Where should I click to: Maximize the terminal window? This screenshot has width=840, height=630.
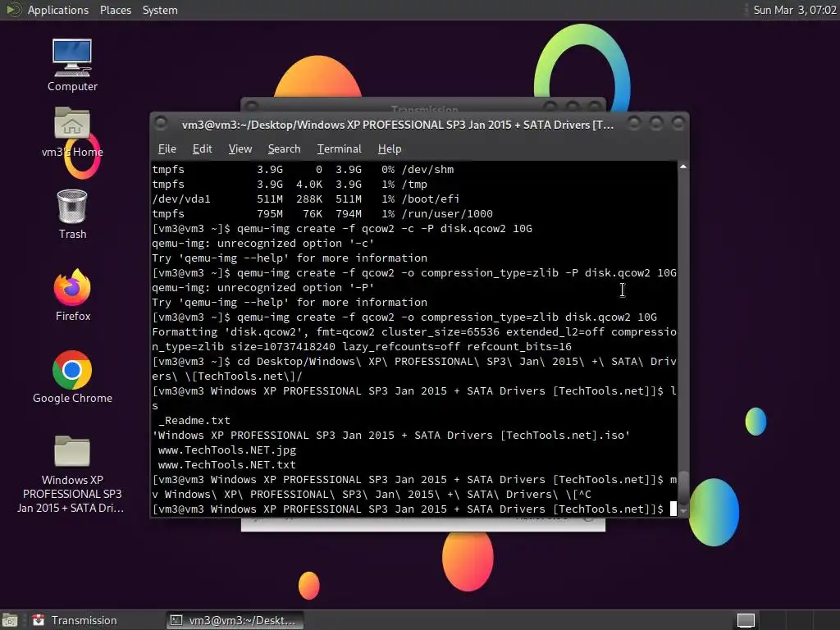click(655, 124)
